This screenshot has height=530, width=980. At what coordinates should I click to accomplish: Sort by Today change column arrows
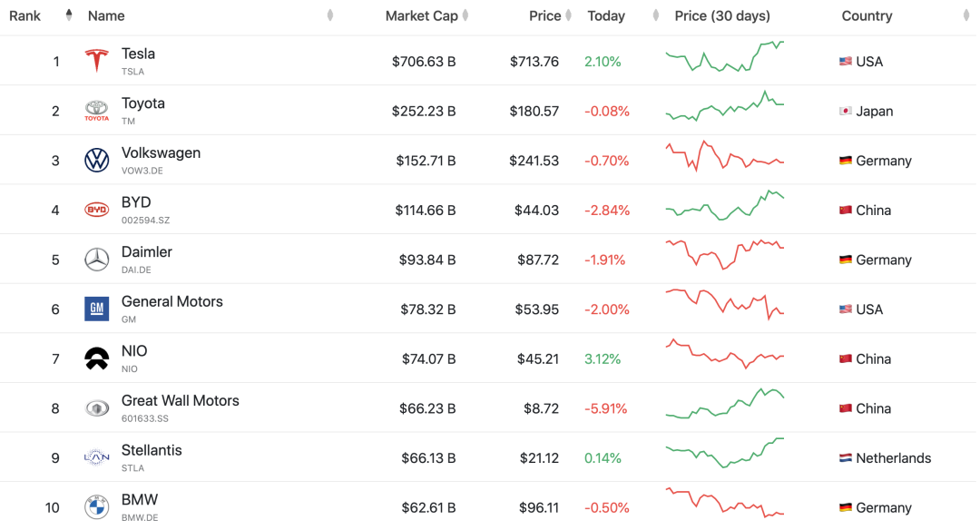[656, 15]
